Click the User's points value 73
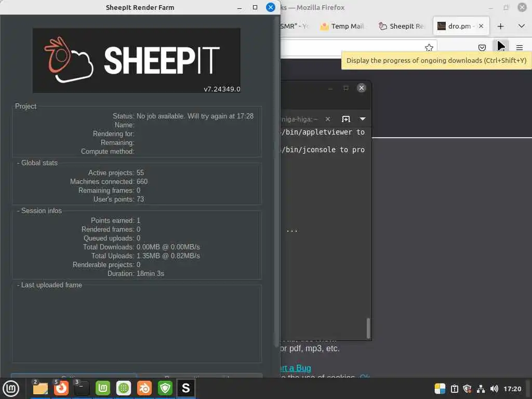 [140, 199]
